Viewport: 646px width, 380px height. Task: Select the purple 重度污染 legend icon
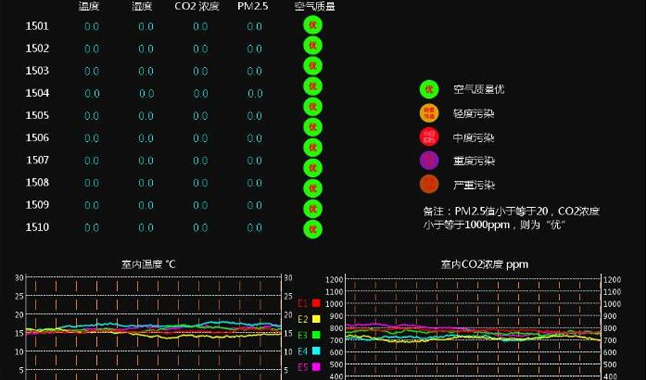pyautogui.click(x=429, y=160)
